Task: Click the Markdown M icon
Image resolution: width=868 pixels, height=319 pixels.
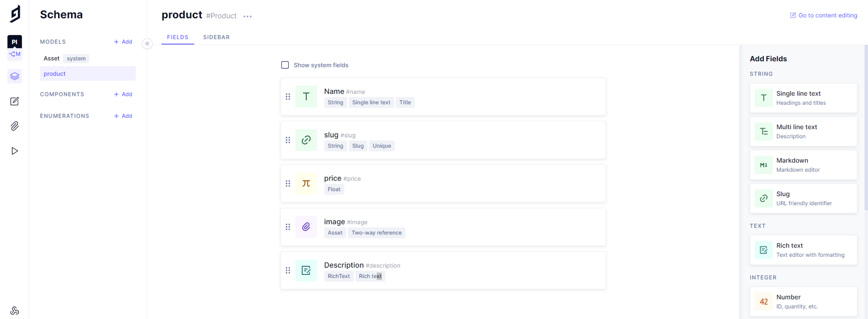Action: [x=764, y=165]
